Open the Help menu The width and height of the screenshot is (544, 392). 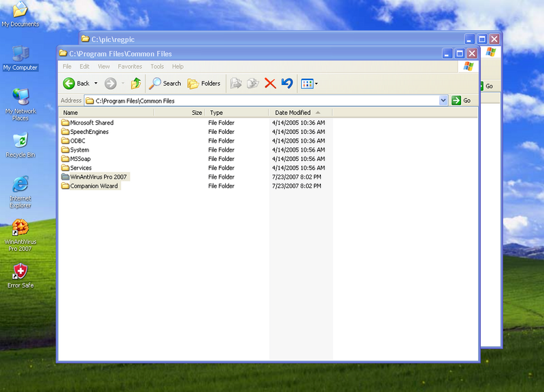click(177, 67)
